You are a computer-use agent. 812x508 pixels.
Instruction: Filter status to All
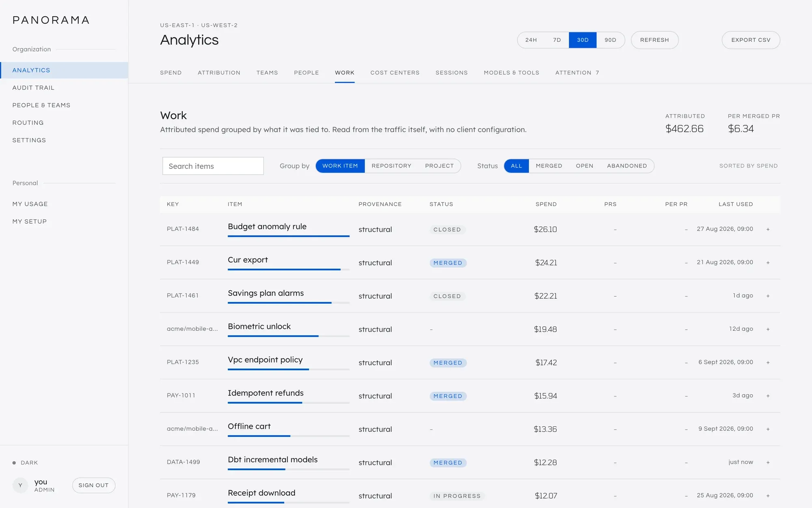point(516,166)
